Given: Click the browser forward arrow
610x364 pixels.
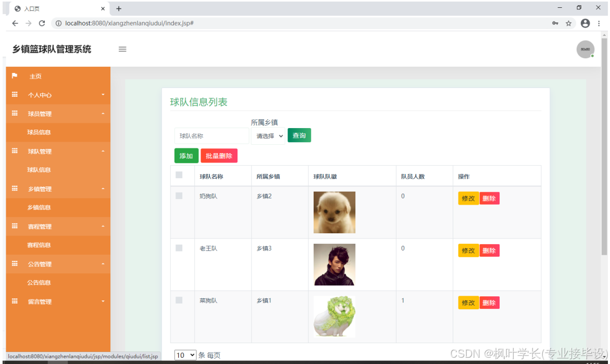Looking at the screenshot, I should [x=29, y=23].
